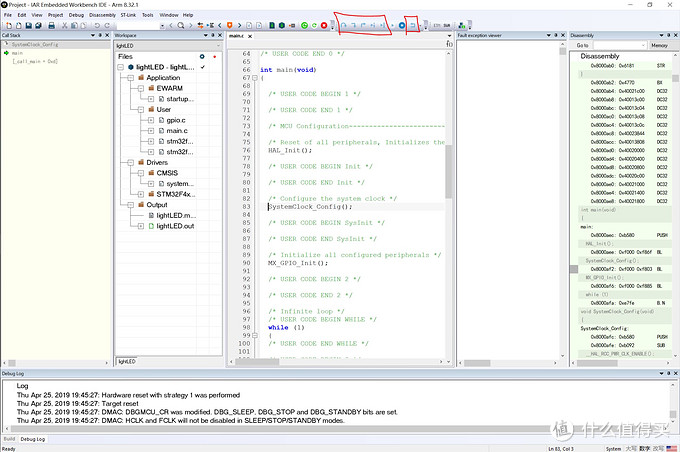680x452 pixels.
Task: Click the Cut scissors icon
Action: tap(64, 26)
